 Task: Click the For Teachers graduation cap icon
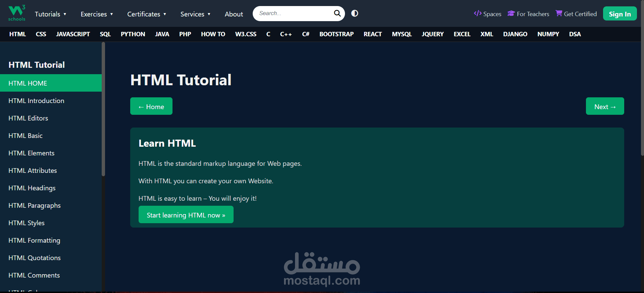[511, 13]
